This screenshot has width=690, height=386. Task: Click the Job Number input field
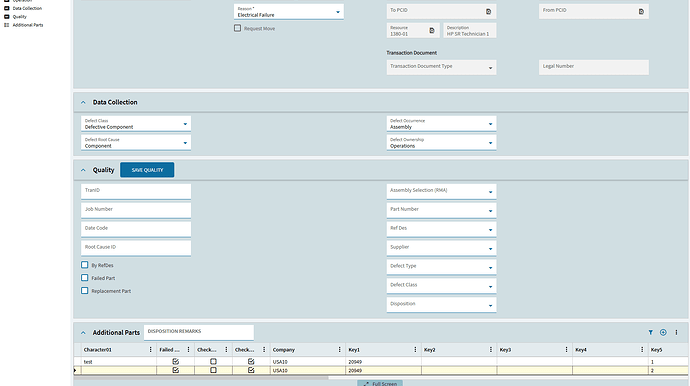(x=136, y=210)
